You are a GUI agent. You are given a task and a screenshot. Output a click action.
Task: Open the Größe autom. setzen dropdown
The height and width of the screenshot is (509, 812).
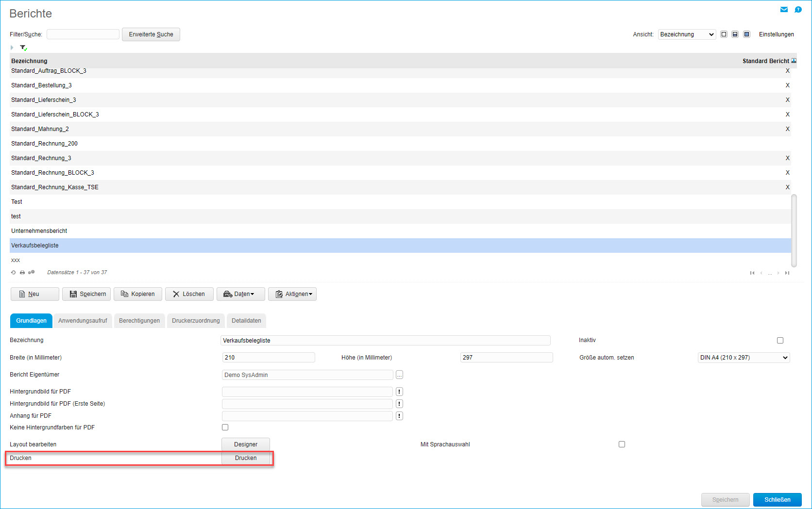click(744, 358)
